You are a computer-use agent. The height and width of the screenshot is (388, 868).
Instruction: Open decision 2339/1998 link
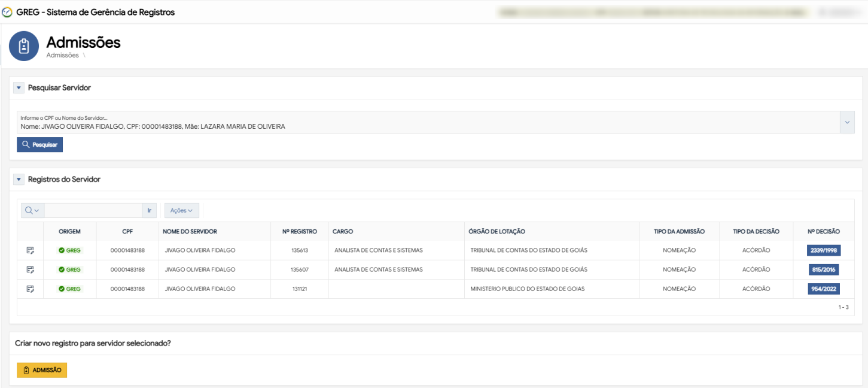click(x=824, y=250)
